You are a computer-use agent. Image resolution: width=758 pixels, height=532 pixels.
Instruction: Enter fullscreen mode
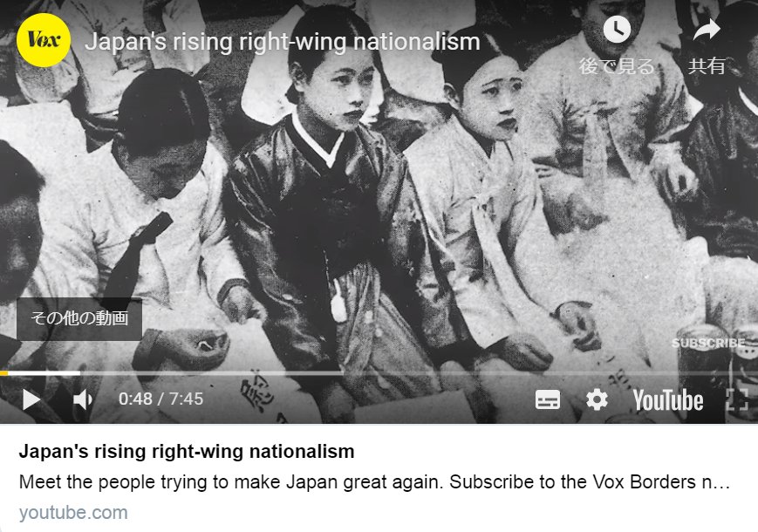tap(737, 400)
